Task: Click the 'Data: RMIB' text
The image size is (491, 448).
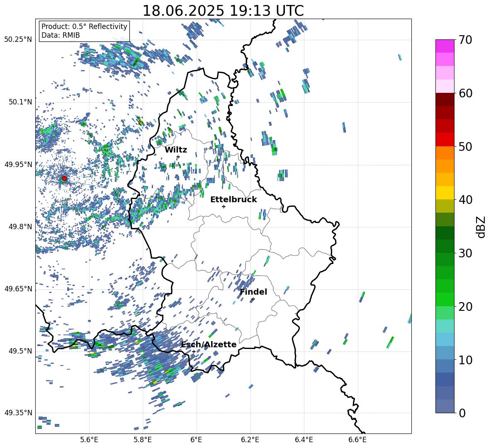Action: (x=61, y=35)
